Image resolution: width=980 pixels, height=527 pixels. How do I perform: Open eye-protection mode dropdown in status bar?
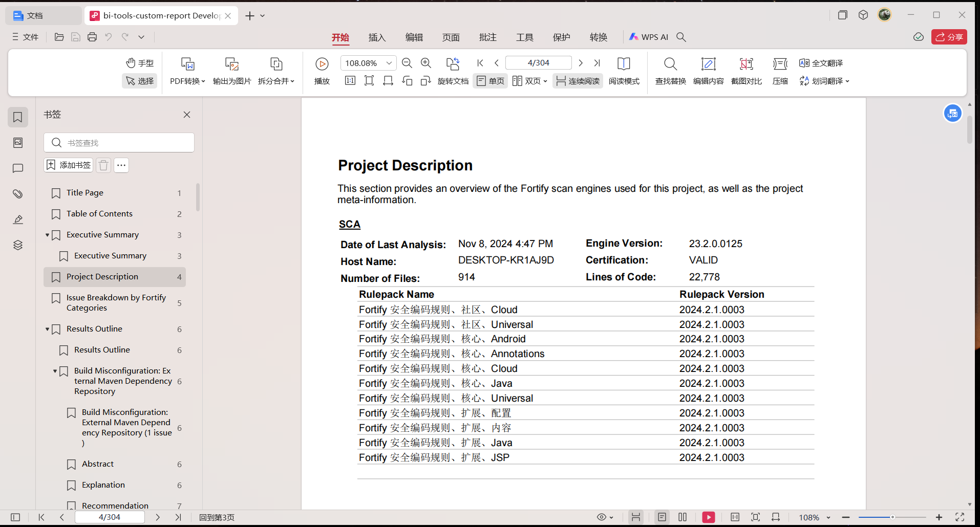click(x=605, y=517)
